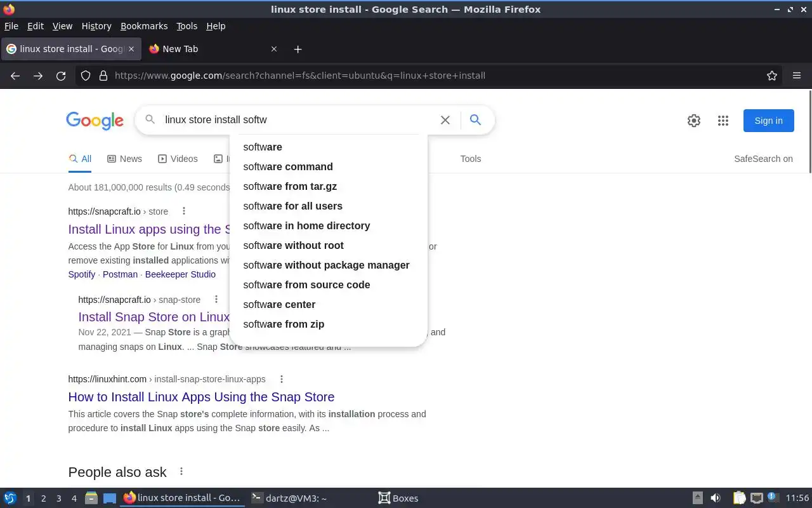This screenshot has width=812, height=508.
Task: Open the Tools menu
Action: 187,26
